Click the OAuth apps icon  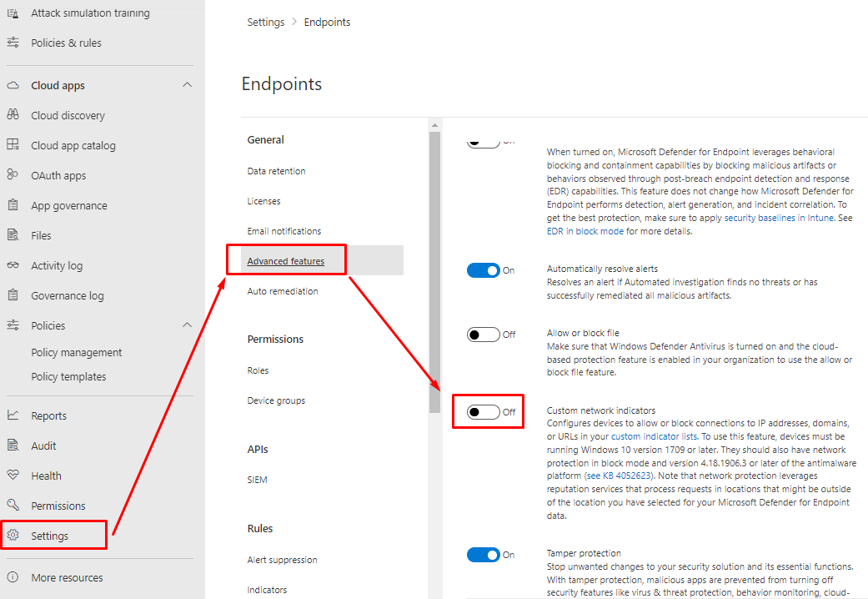point(13,175)
